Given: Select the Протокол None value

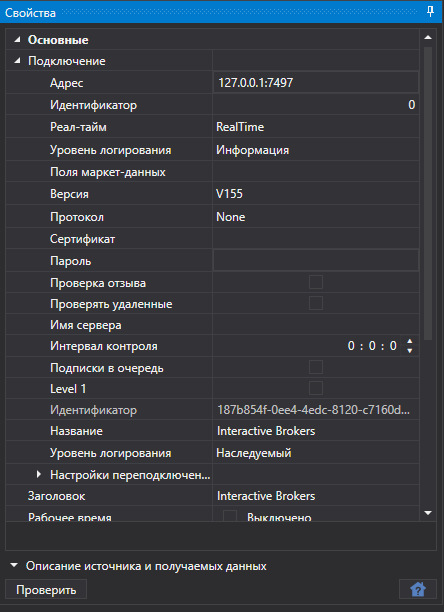Looking at the screenshot, I should click(316, 217).
